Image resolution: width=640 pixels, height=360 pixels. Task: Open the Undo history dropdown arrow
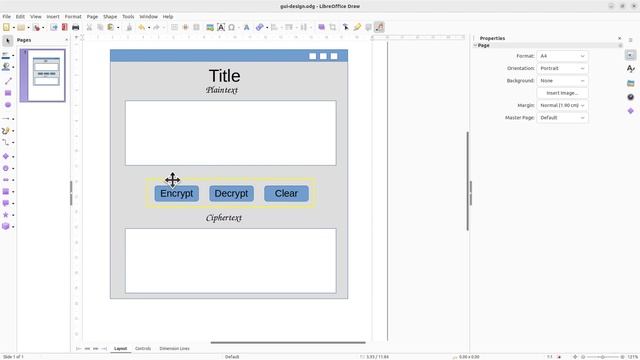point(149,28)
